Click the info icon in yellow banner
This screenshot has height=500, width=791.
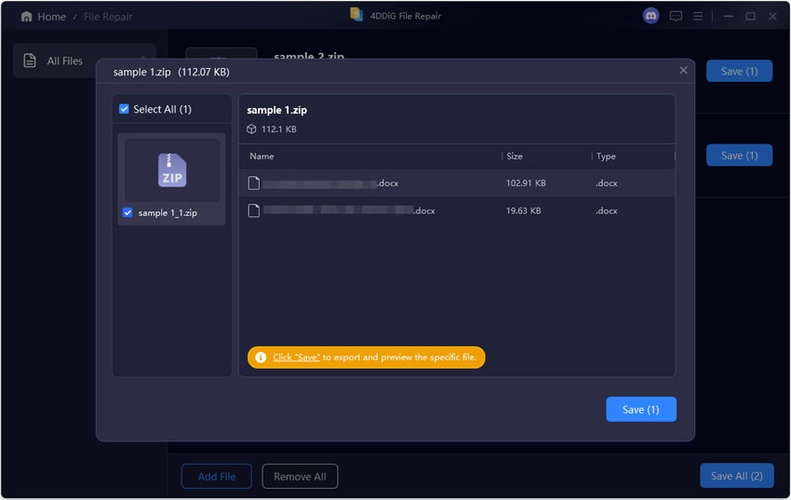pos(260,357)
